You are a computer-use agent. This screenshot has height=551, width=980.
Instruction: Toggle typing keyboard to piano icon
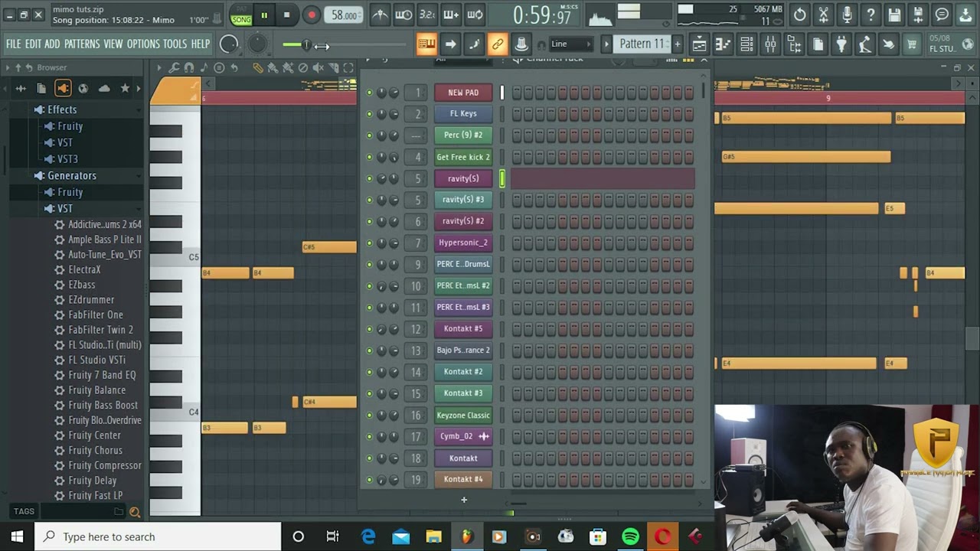click(x=426, y=44)
